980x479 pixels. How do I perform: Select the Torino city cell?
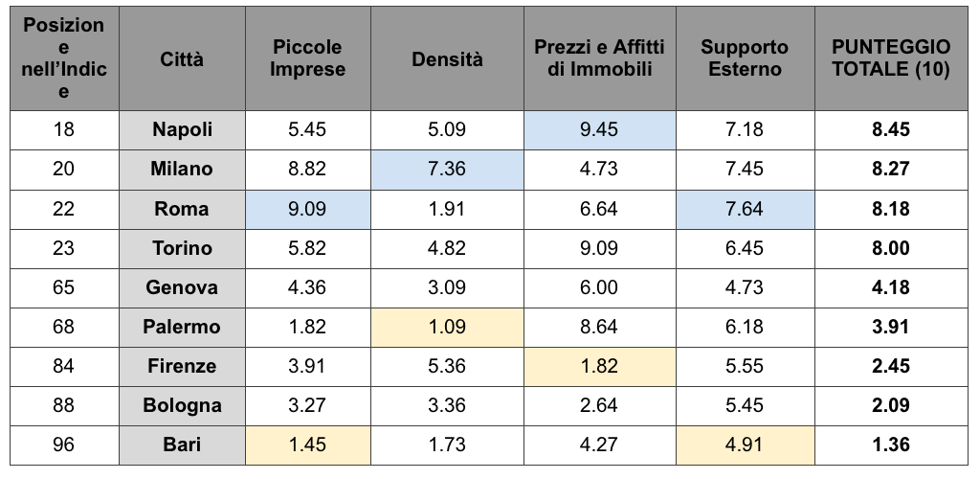[x=182, y=248]
